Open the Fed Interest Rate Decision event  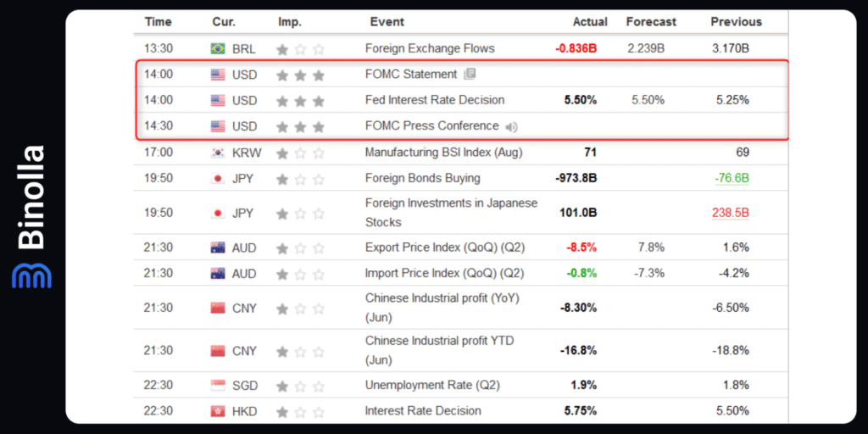coord(434,100)
